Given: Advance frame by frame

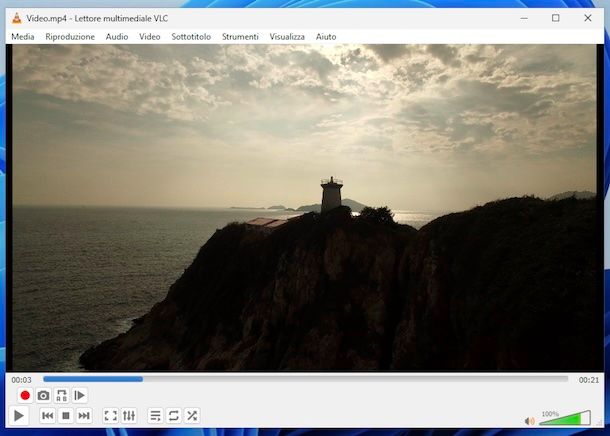Looking at the screenshot, I should click(80, 396).
